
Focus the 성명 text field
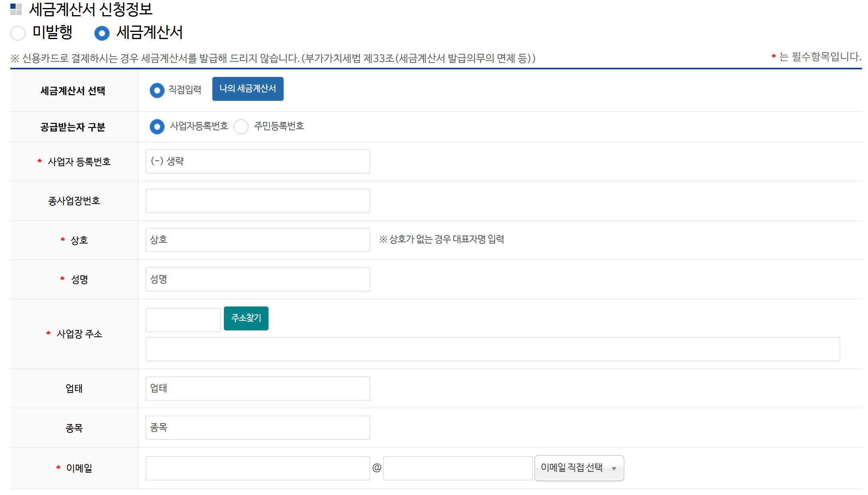(x=257, y=279)
